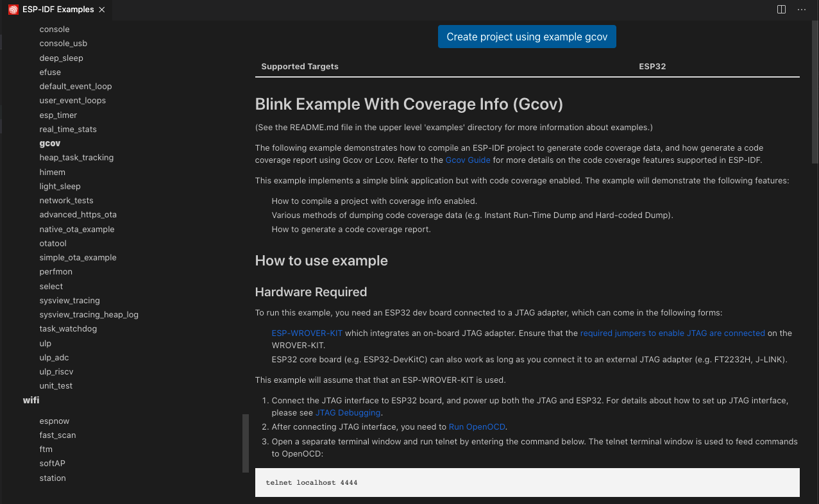The height and width of the screenshot is (504, 819).
Task: Close the ESP-IDF Examples tab
Action: coord(102,10)
